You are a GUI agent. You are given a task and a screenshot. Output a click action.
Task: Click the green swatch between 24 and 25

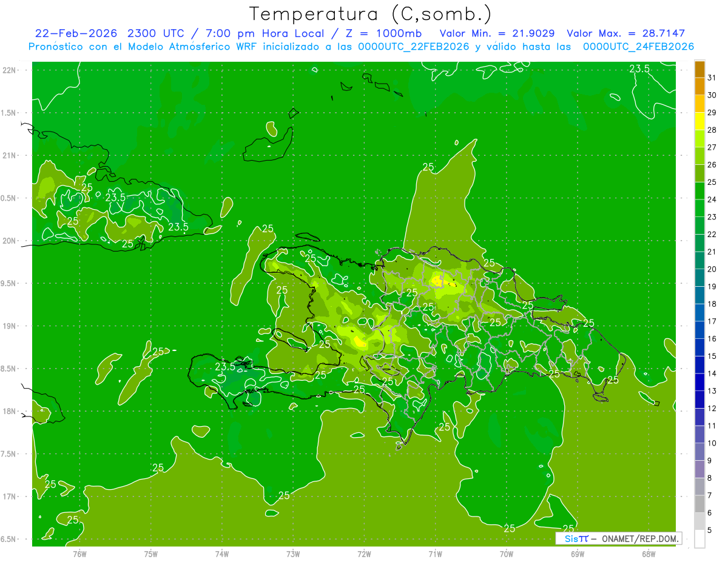699,191
